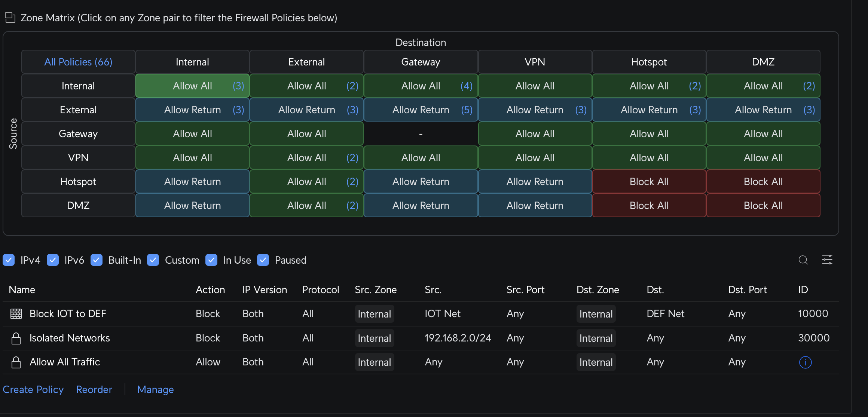Uncheck the IPv4 checkbox

click(x=9, y=260)
